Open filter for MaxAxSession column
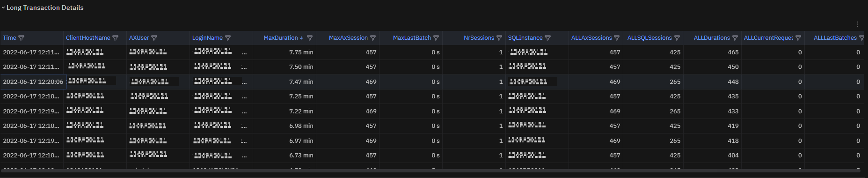This screenshot has width=868, height=178. (x=373, y=38)
